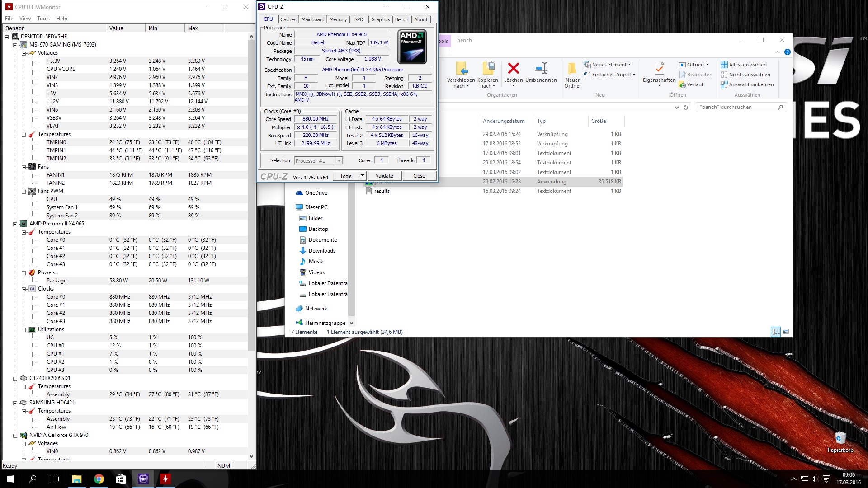Open Google Chrome from the taskbar
Screen dimensions: 868x488
click(99, 479)
